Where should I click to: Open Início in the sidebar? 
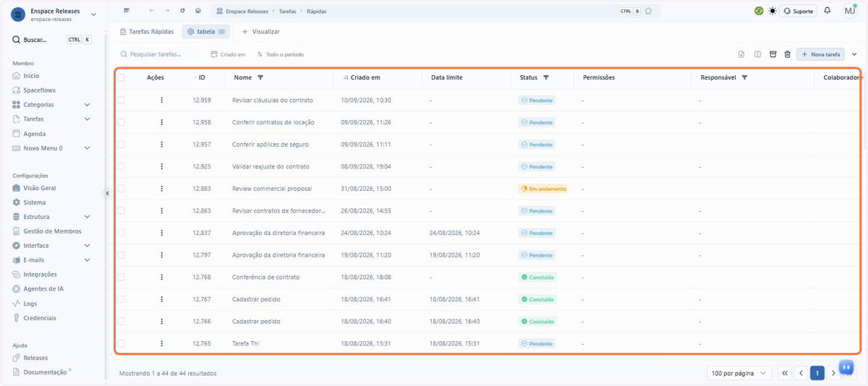click(26, 76)
